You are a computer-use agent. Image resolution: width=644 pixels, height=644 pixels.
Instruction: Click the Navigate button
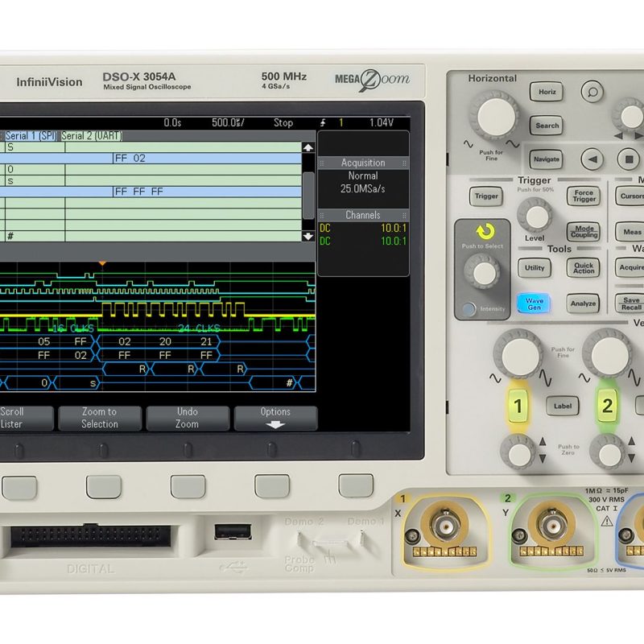pos(547,159)
